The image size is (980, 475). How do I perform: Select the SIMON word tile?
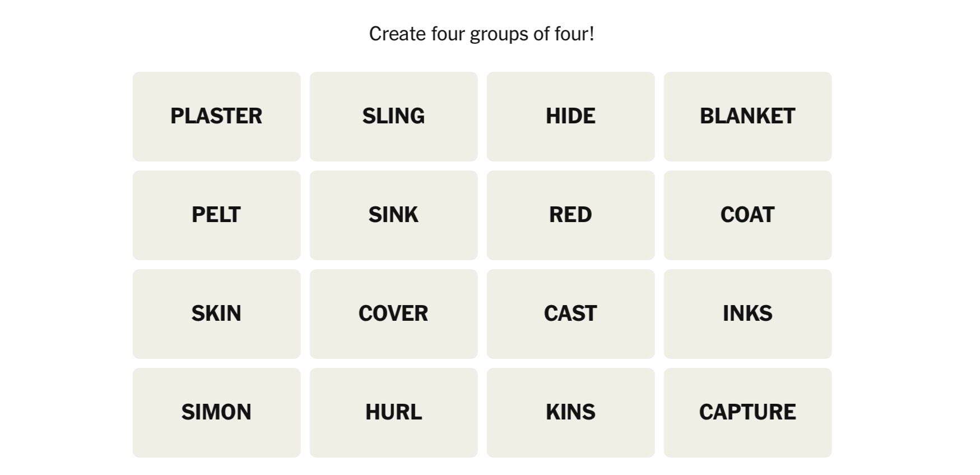point(216,412)
